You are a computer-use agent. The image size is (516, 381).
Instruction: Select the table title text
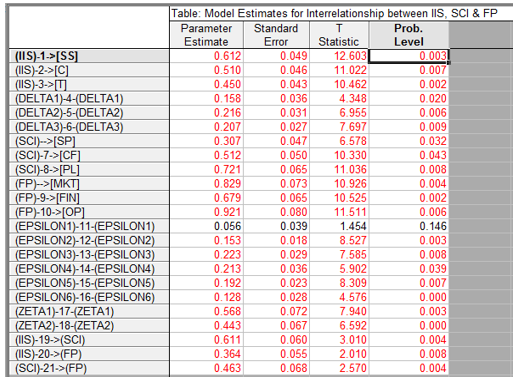click(x=334, y=13)
